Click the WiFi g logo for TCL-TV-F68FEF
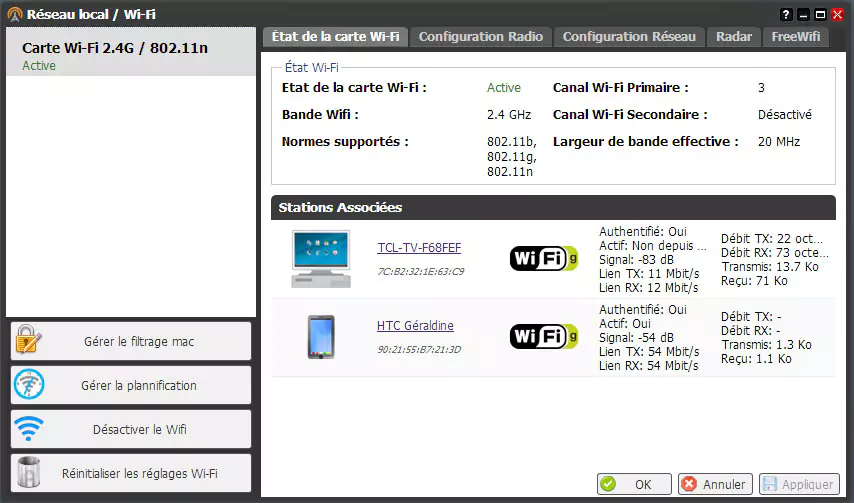The image size is (854, 503). tap(544, 258)
